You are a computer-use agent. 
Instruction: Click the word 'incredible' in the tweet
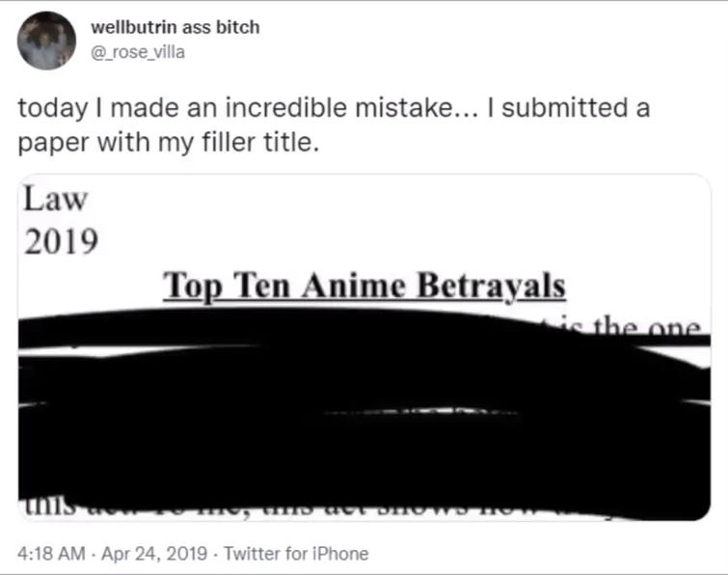pos(286,108)
